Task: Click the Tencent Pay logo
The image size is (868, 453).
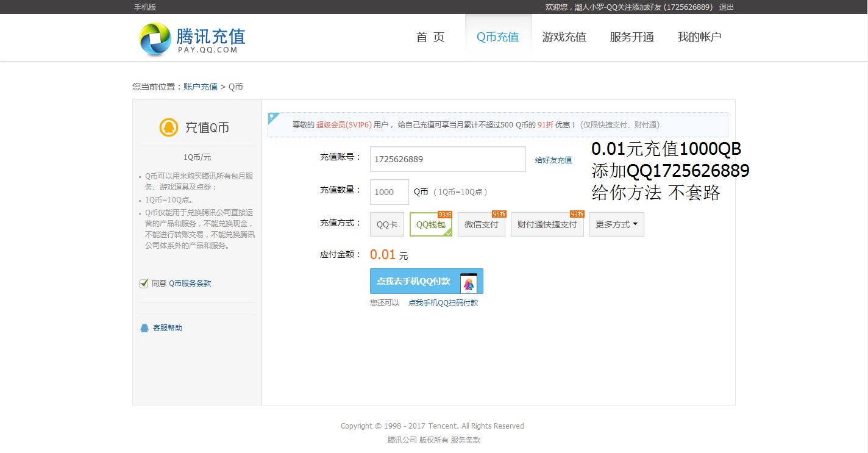Action: click(x=191, y=39)
